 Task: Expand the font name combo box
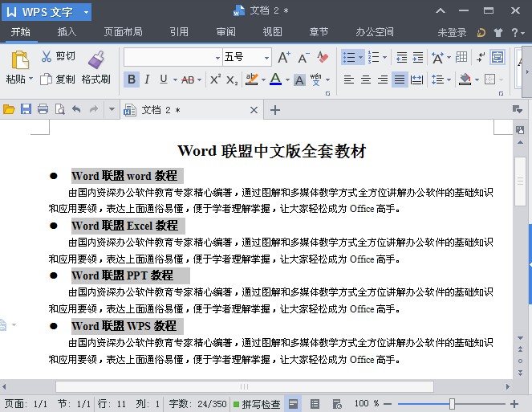tap(217, 57)
